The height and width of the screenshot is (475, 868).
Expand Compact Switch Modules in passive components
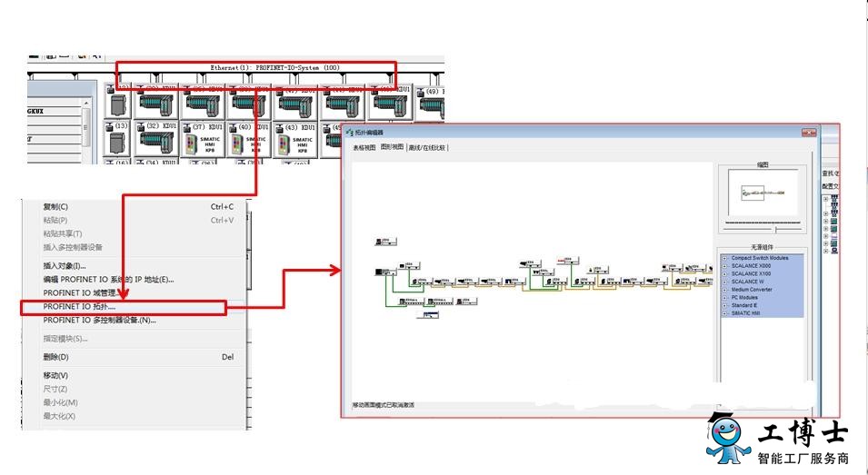725,258
